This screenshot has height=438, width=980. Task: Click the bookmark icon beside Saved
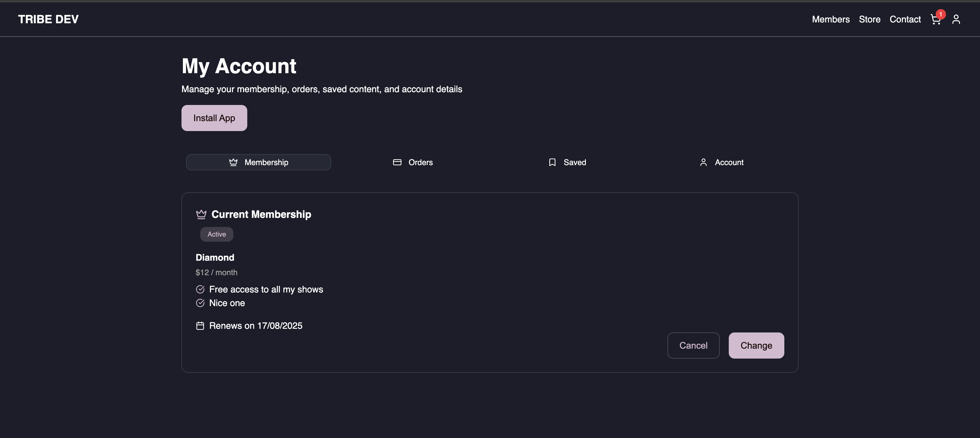[x=552, y=163]
